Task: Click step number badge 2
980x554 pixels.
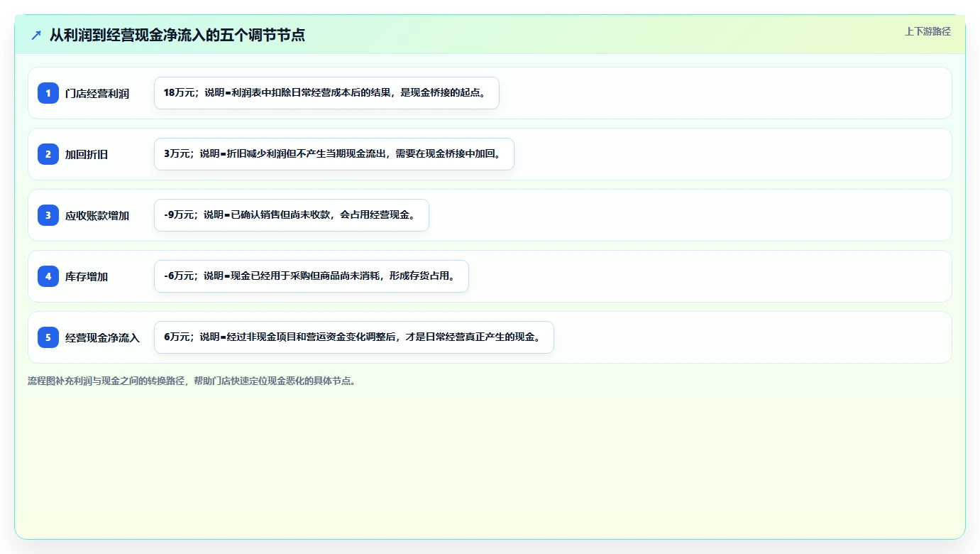Action: coord(48,154)
